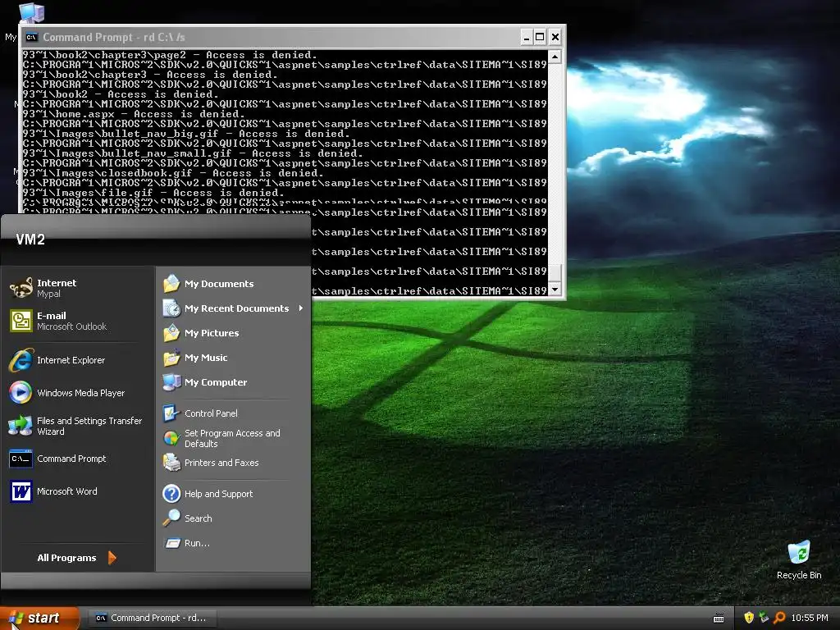Open the Recycle Bin desktop icon
Image resolution: width=840 pixels, height=630 pixels.
[799, 553]
